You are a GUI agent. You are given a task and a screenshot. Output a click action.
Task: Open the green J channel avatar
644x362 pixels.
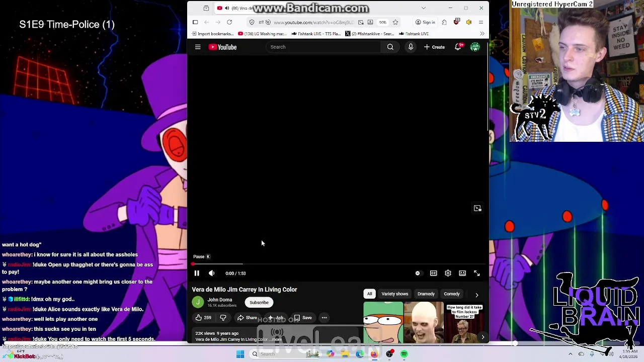tap(198, 302)
